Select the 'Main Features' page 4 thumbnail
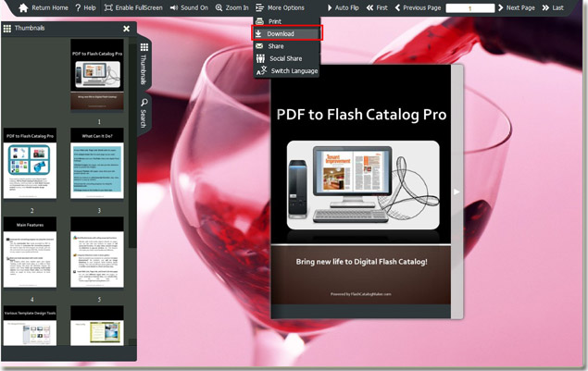The image size is (588, 371). (30, 252)
